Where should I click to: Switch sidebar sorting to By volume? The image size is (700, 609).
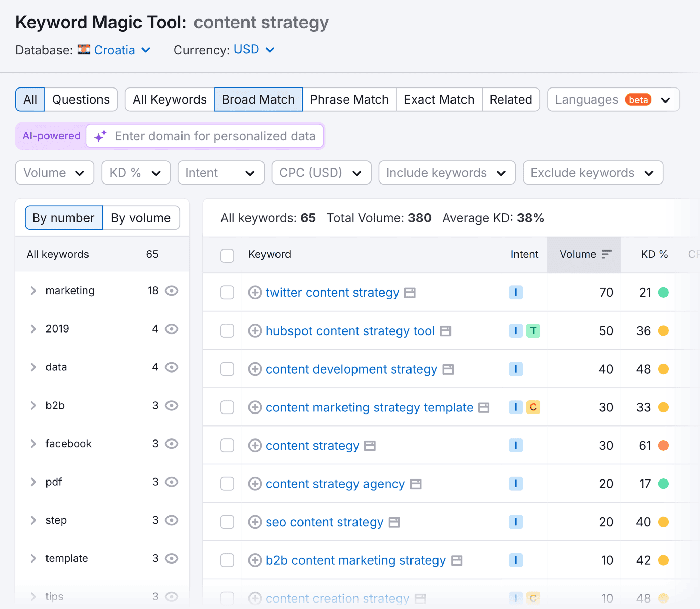pos(141,218)
